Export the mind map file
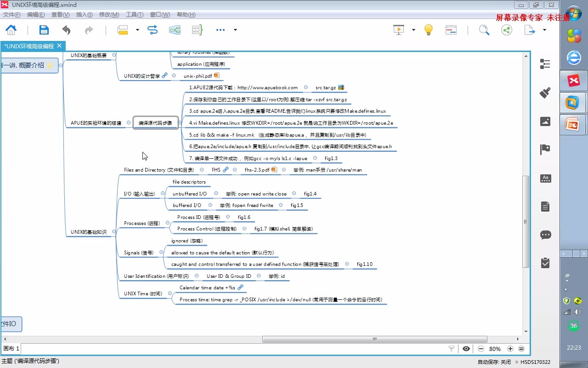This screenshot has height=368, width=588. (530, 30)
